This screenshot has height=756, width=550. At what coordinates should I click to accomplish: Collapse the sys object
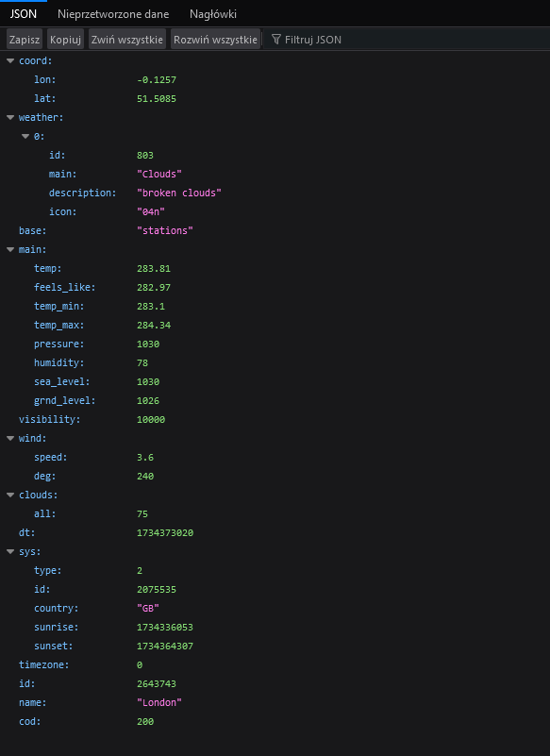coord(10,551)
